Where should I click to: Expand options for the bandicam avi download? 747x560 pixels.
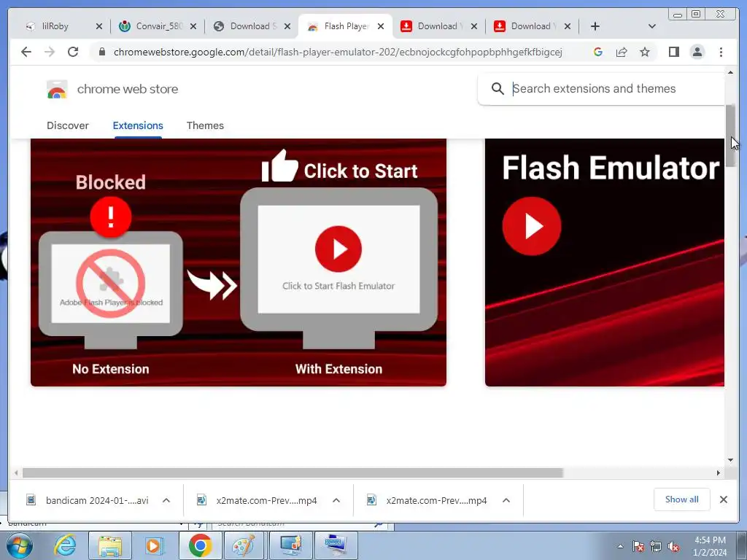166,500
